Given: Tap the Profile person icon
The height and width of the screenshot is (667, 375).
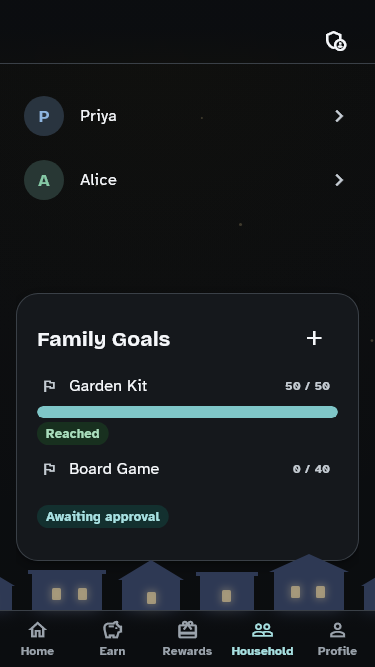Looking at the screenshot, I should (337, 630).
